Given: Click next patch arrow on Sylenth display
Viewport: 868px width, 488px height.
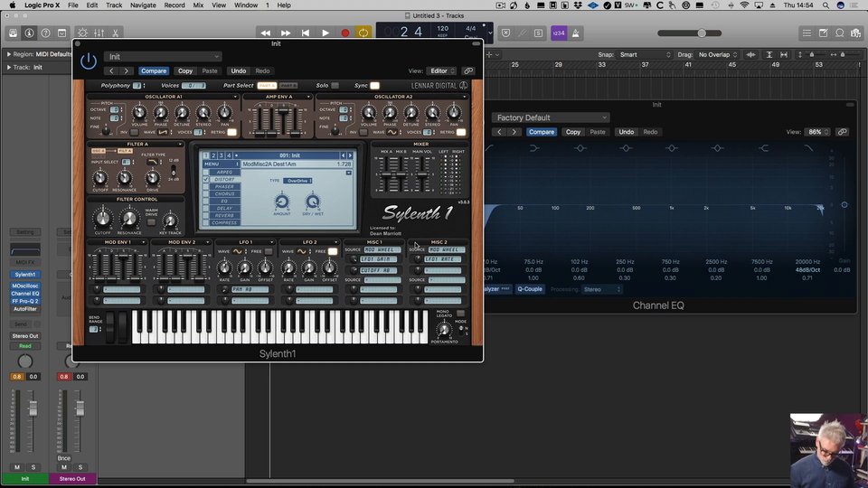Looking at the screenshot, I should point(350,155).
